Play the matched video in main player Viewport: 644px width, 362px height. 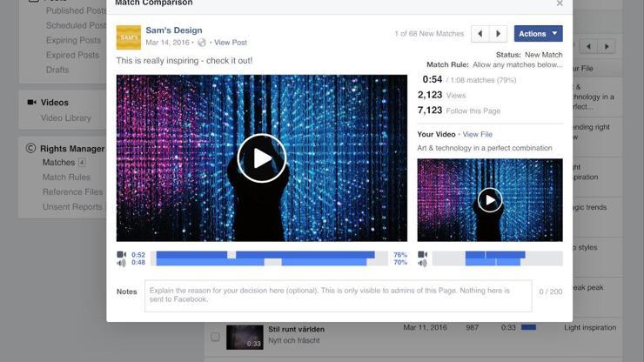click(x=261, y=158)
